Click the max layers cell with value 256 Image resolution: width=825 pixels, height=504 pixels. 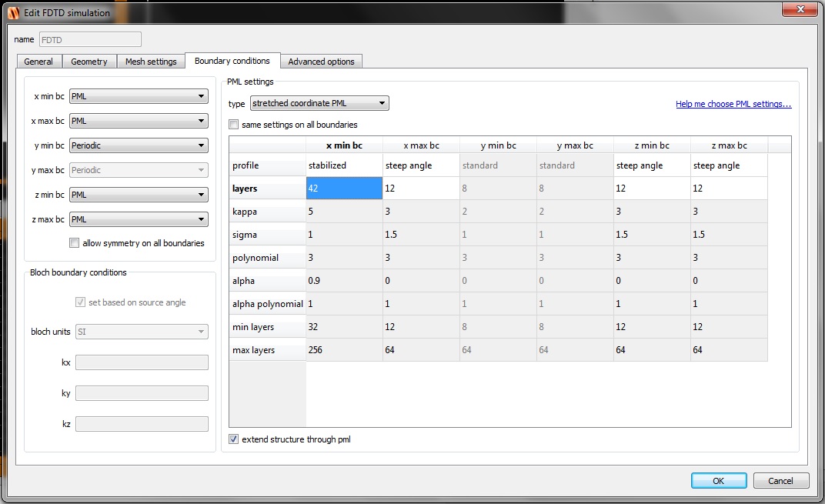[344, 350]
